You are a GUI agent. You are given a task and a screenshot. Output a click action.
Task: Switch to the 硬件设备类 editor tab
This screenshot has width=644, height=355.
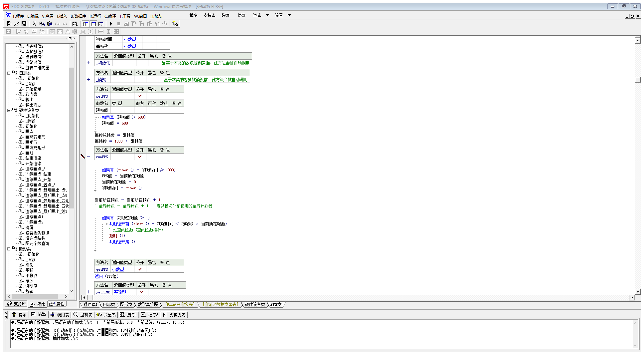[x=255, y=304]
